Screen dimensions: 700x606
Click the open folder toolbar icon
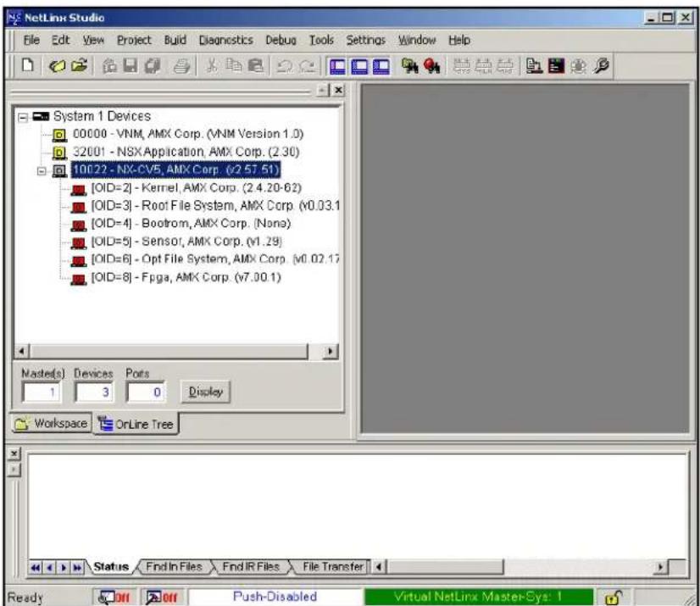pyautogui.click(x=79, y=66)
